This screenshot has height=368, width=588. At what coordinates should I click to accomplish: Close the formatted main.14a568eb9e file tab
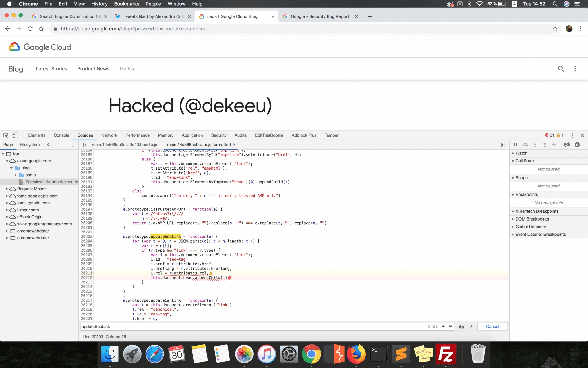234,145
